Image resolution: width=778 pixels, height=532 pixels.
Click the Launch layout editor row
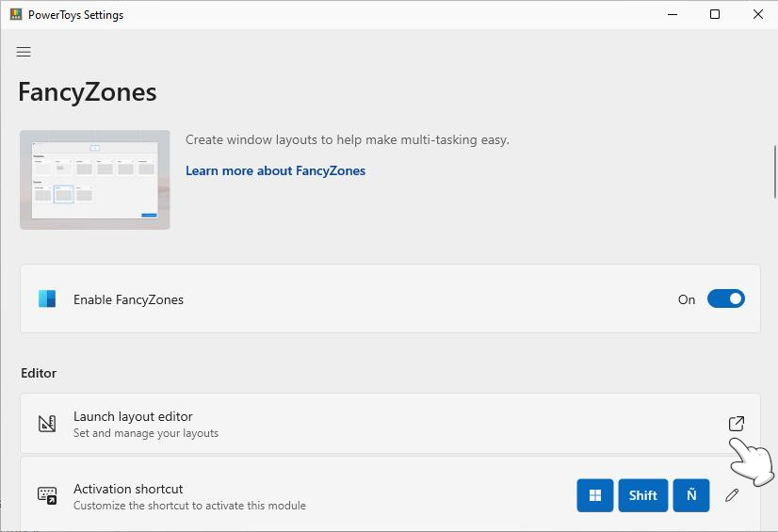tap(377, 424)
